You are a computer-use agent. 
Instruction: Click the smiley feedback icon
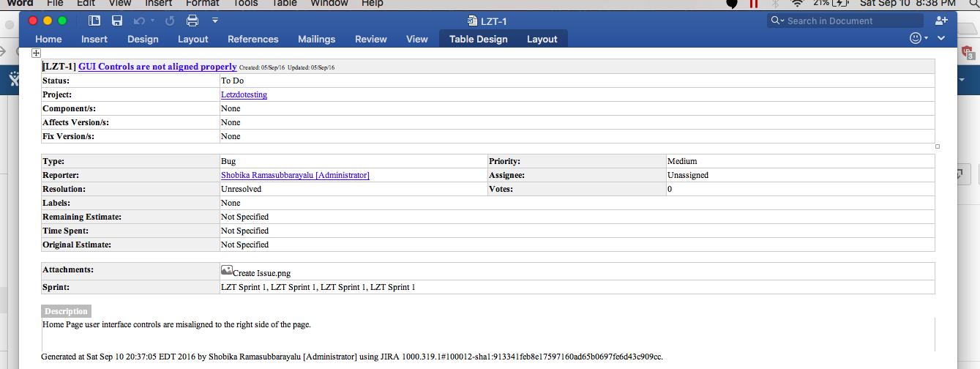pyautogui.click(x=916, y=38)
